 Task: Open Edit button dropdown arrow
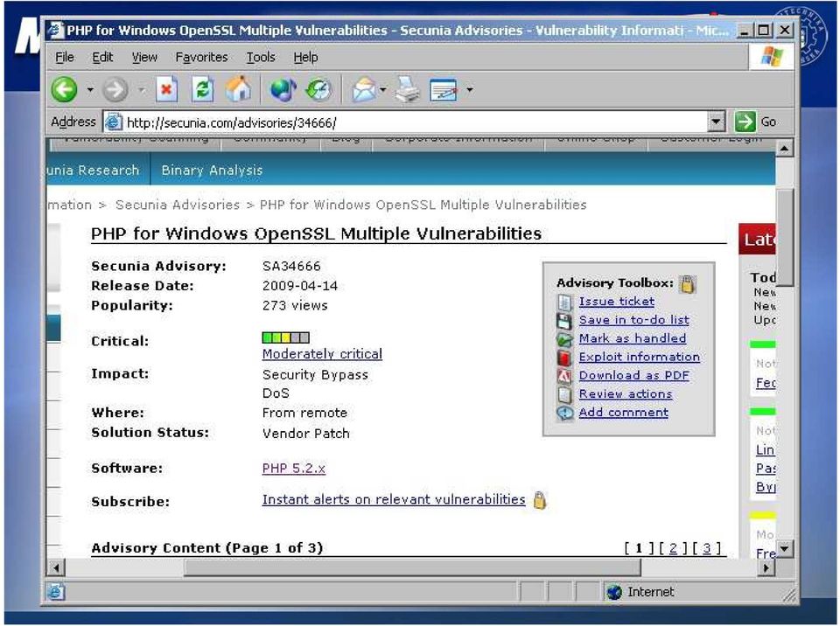(469, 90)
